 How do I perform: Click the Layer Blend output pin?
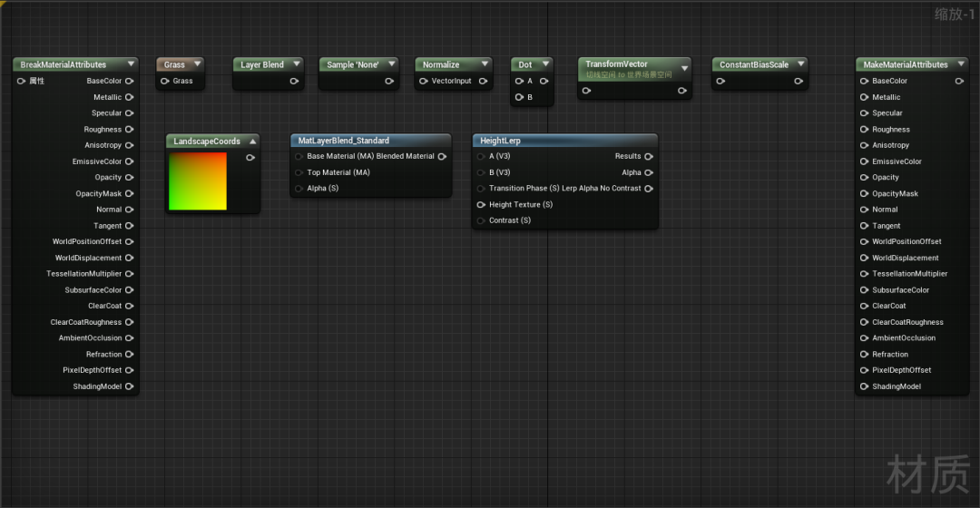click(x=294, y=81)
